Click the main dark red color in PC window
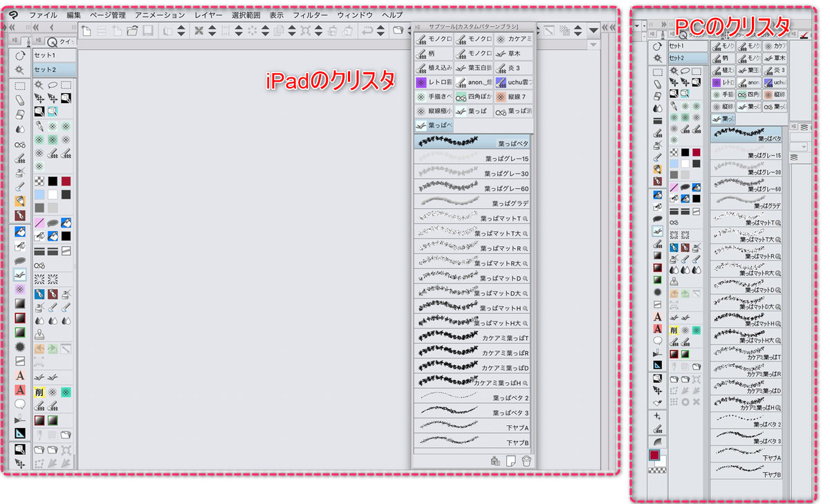 [x=654, y=456]
